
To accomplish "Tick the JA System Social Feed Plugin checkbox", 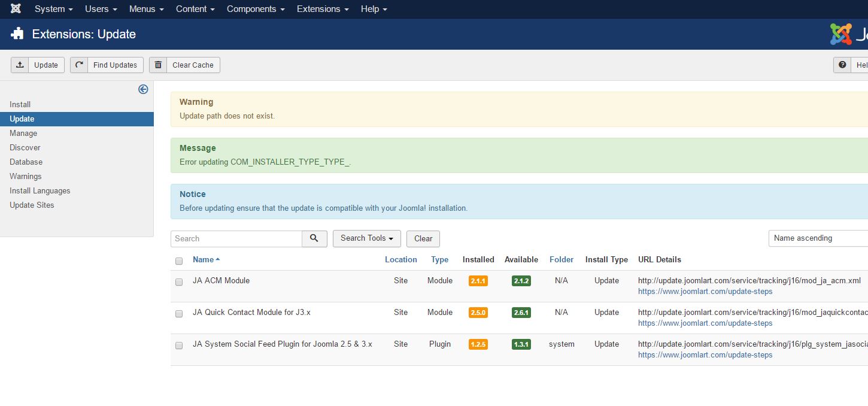I will point(179,346).
